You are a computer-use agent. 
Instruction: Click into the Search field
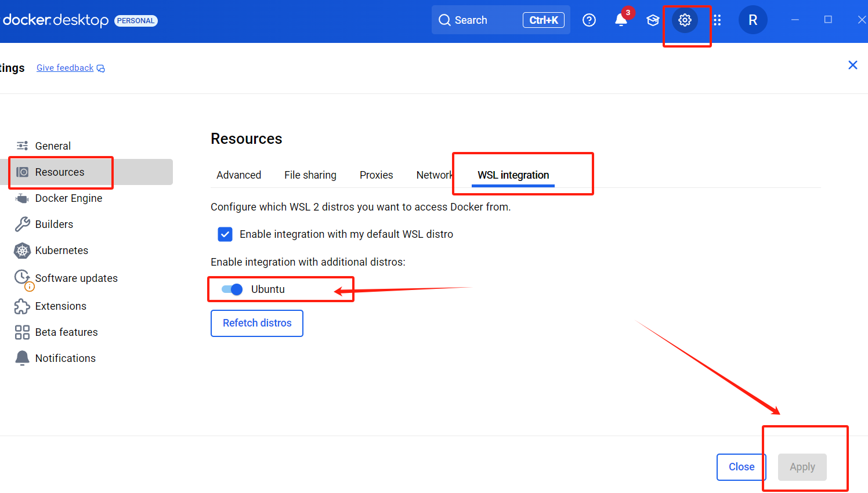pos(501,20)
